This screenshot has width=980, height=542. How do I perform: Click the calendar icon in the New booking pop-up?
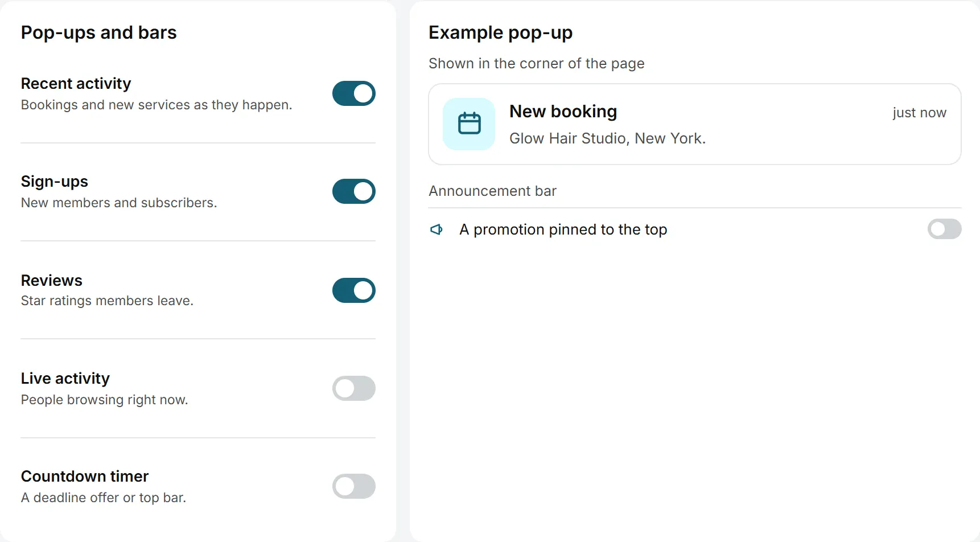469,124
